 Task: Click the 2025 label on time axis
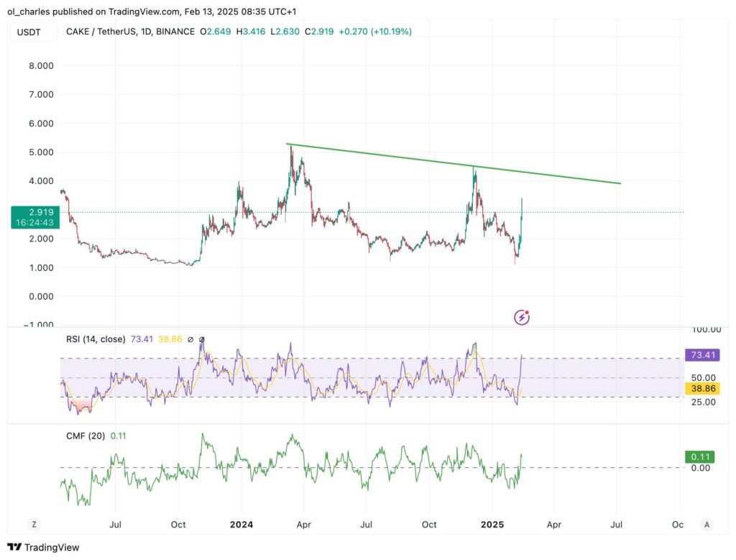tap(491, 525)
